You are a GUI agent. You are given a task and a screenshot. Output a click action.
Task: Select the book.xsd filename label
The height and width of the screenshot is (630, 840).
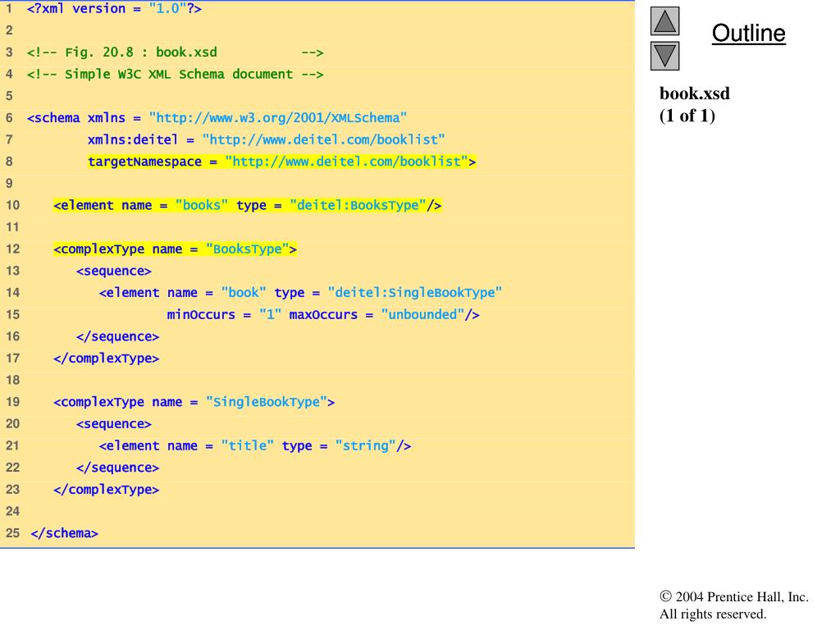694,94
